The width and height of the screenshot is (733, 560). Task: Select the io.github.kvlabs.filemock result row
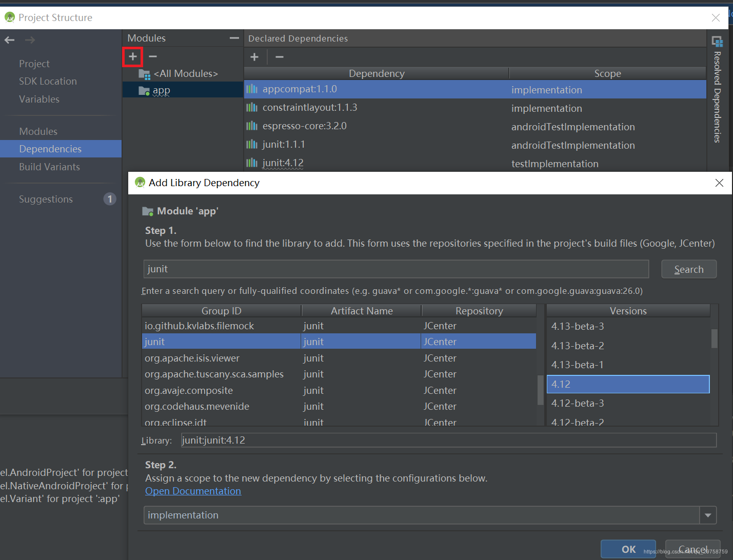[x=339, y=326]
